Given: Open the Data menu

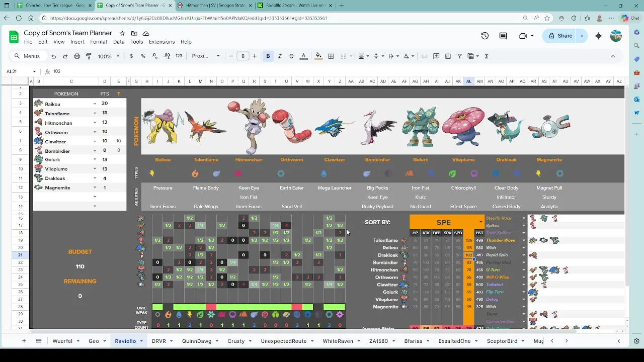Looking at the screenshot, I should pos(119,42).
